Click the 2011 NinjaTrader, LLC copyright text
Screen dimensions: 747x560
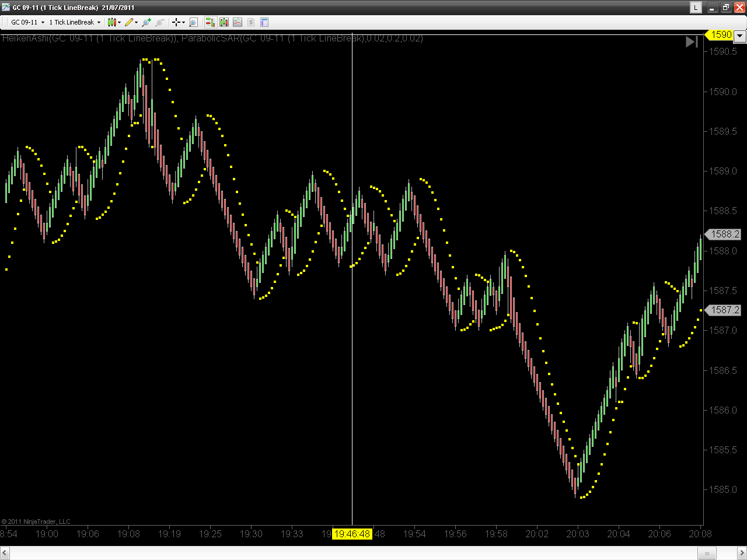tap(36, 521)
